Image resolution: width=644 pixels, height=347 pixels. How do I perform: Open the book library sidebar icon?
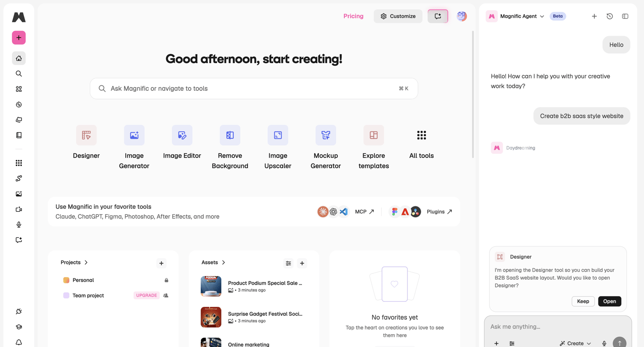[x=19, y=135]
